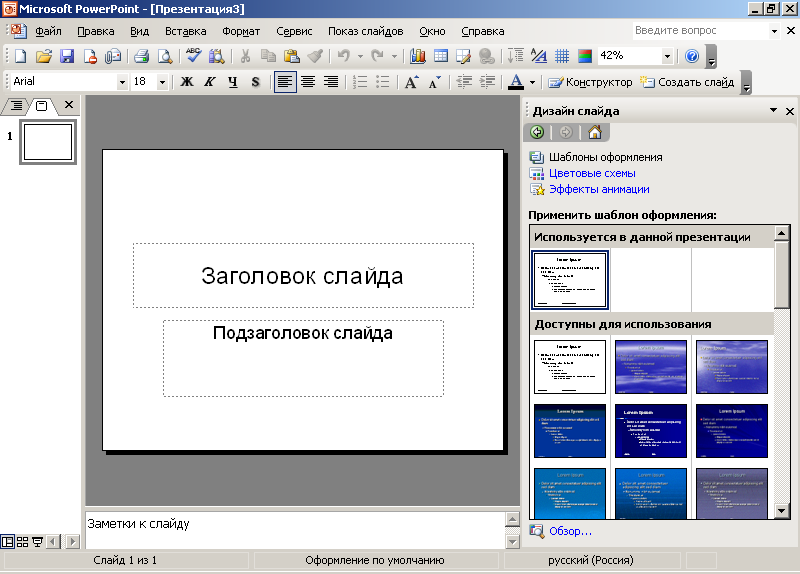Paste from clipboard icon

tap(291, 56)
